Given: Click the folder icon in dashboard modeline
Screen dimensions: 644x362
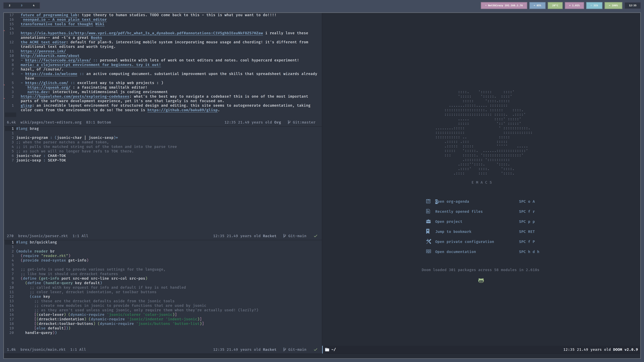Looking at the screenshot, I should click(327, 349).
